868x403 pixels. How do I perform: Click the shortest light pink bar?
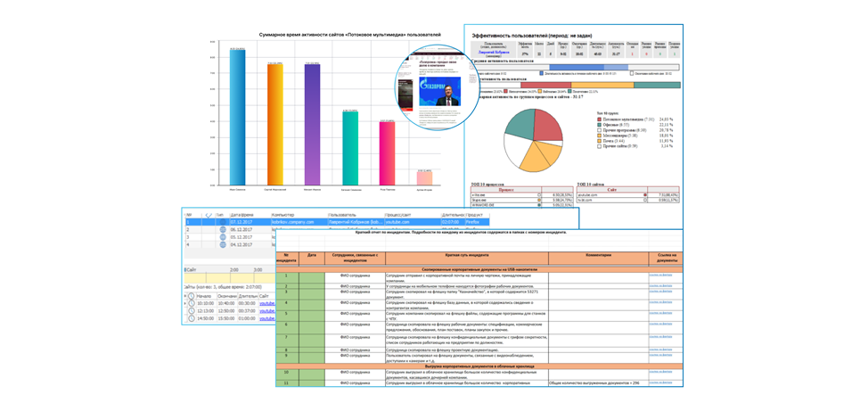[424, 177]
